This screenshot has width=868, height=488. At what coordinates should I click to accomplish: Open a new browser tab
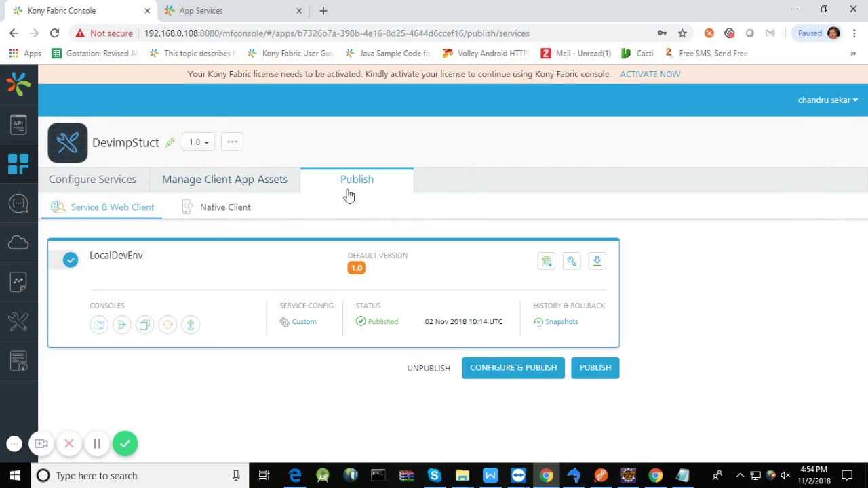(323, 11)
